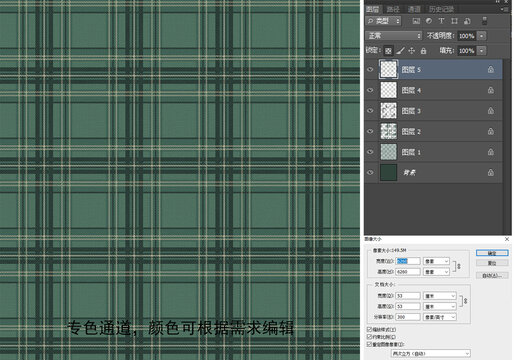Click the document width 53 field
The width and height of the screenshot is (515, 360).
408,296
